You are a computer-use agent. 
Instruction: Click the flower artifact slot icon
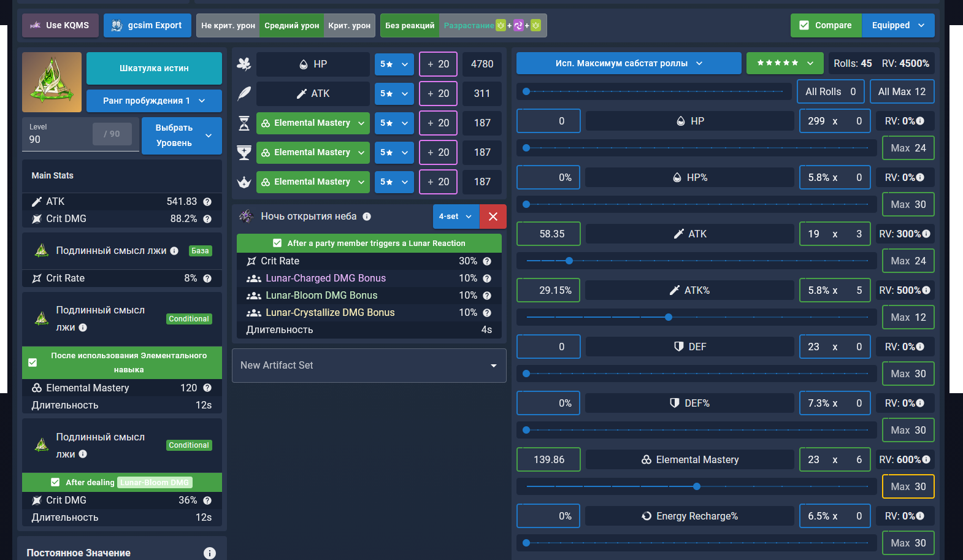244,64
